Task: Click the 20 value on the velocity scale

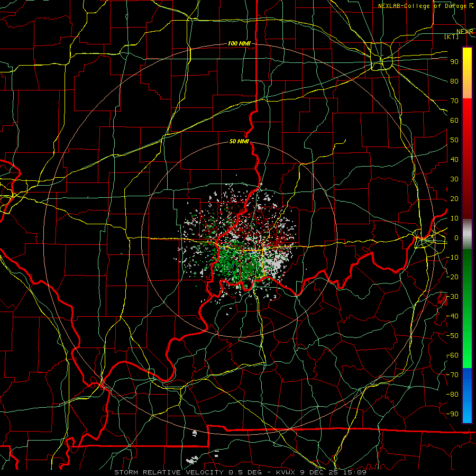Action: pos(454,199)
